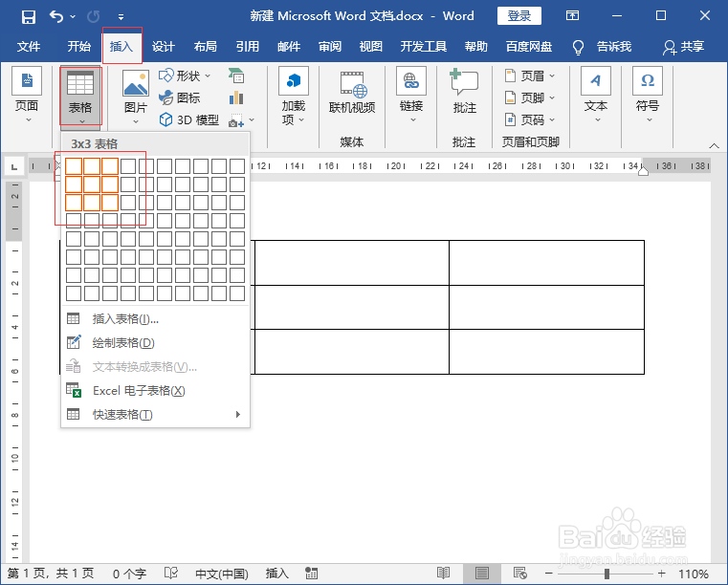Click the 联机视频 online video button

click(x=352, y=93)
